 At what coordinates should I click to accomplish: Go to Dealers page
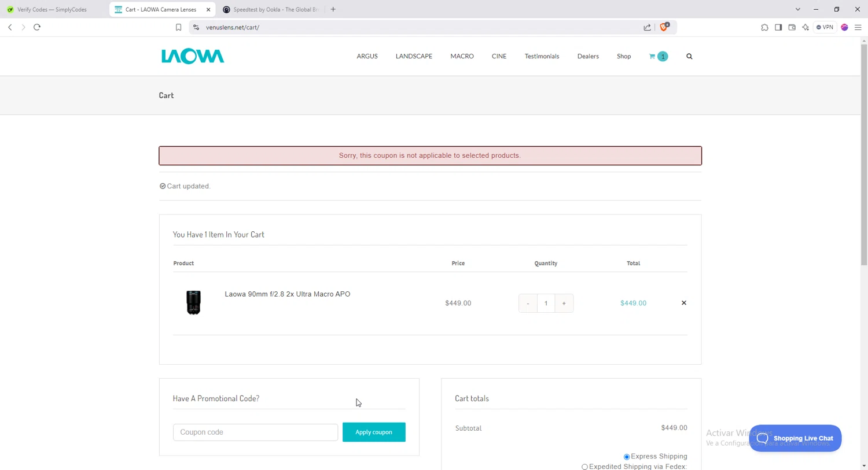click(588, 56)
